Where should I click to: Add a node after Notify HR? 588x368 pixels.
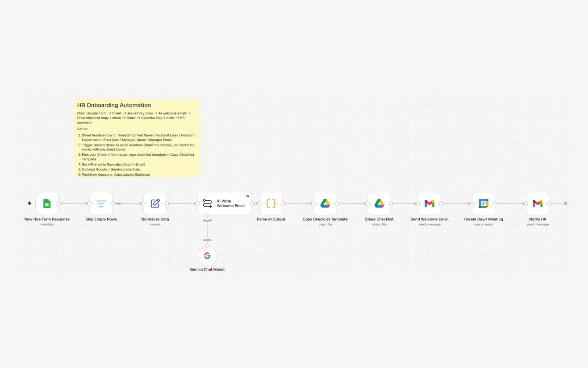click(565, 203)
